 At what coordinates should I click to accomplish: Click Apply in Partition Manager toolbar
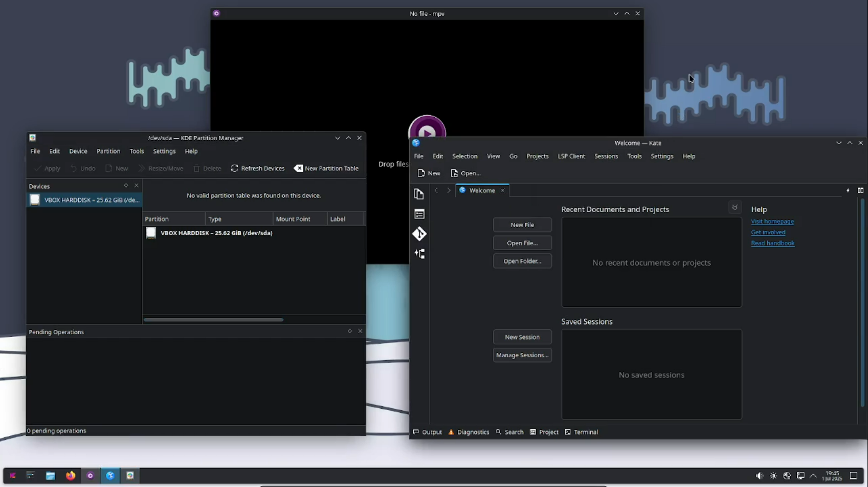point(47,168)
